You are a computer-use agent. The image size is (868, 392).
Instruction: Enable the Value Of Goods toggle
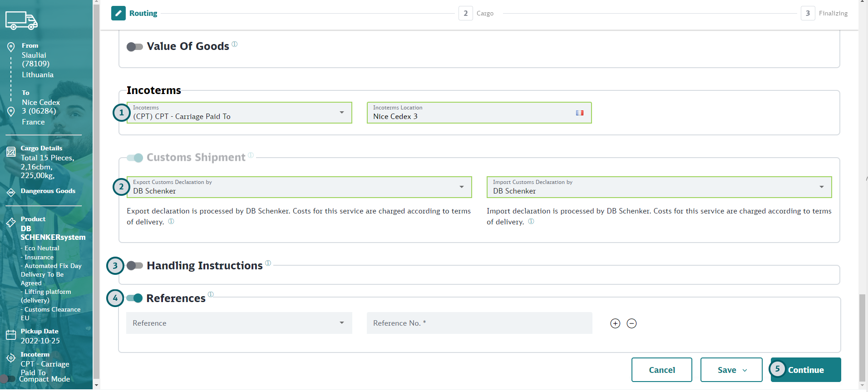tap(135, 47)
